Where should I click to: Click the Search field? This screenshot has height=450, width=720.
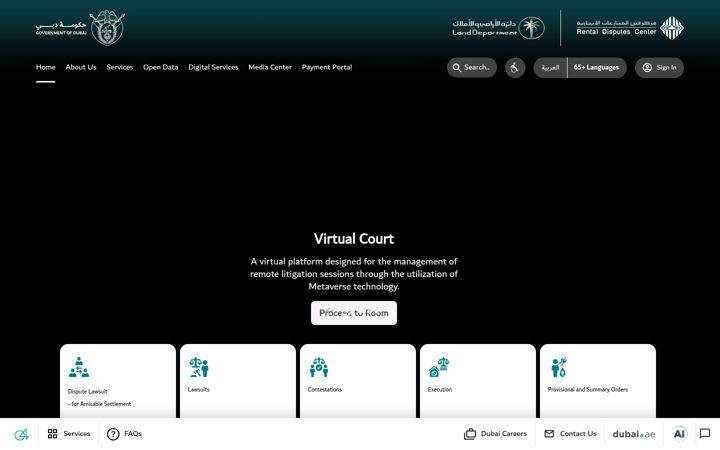pos(472,68)
